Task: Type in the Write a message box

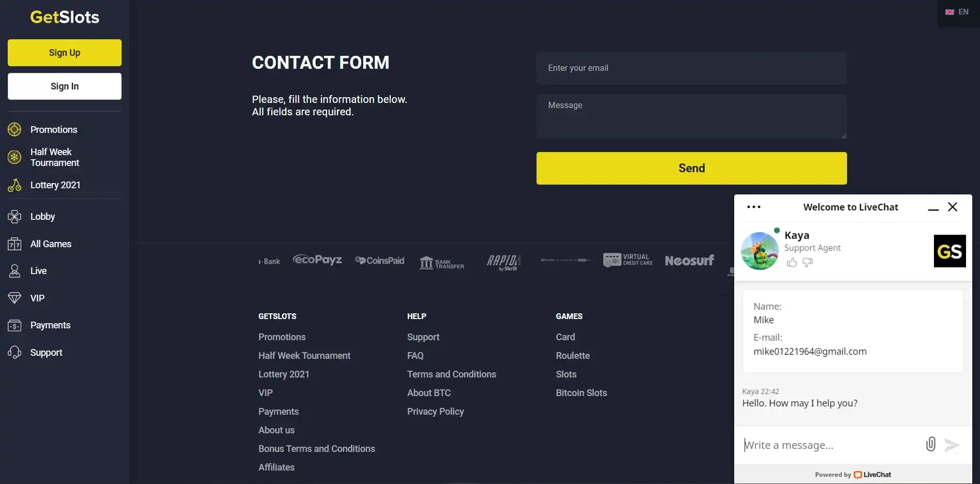Action: 828,445
